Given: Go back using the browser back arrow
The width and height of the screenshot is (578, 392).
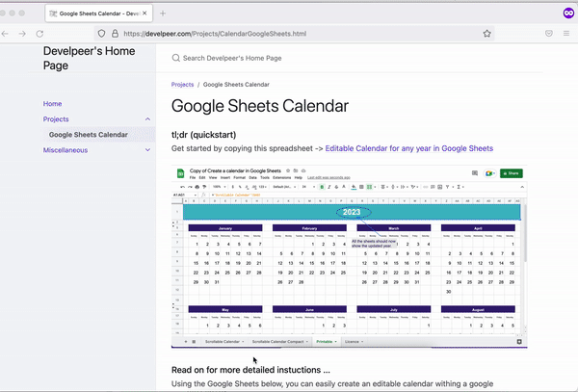Looking at the screenshot, I should pos(5,34).
